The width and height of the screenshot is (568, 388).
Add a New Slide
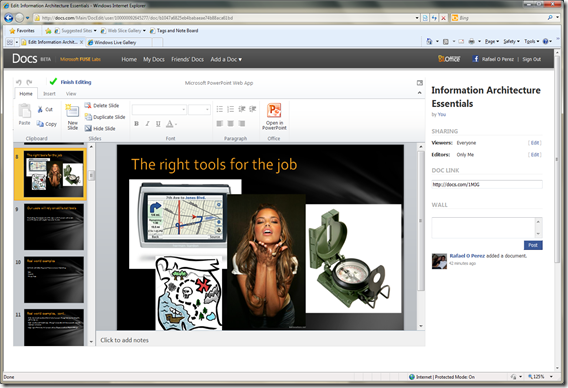pos(72,117)
